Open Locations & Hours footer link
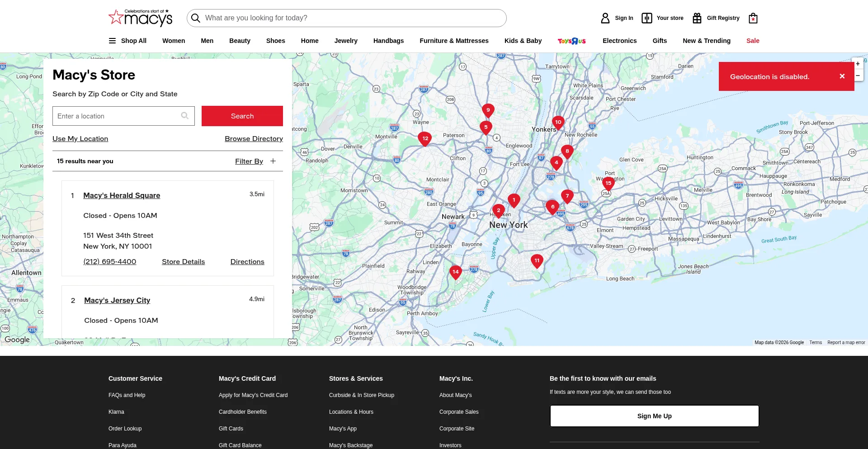 (351, 412)
